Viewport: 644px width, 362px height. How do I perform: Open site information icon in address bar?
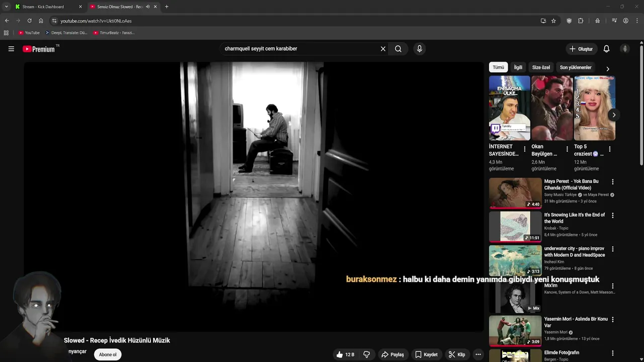pyautogui.click(x=54, y=21)
